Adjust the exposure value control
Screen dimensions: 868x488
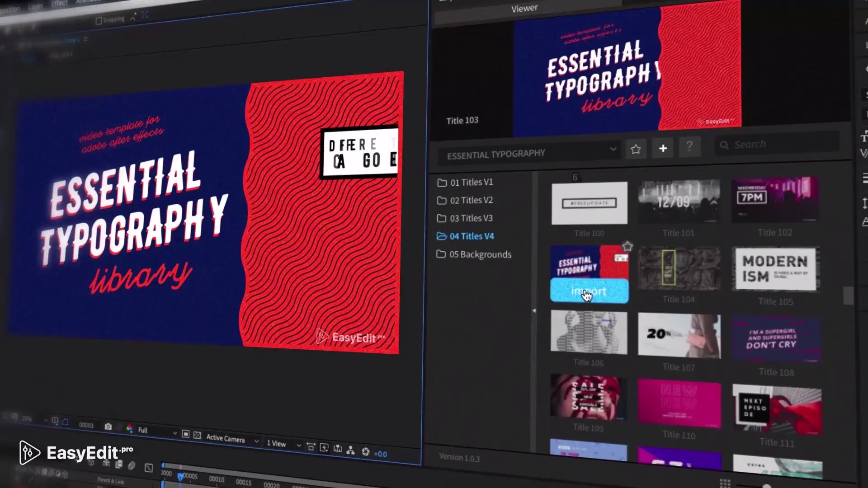pos(381,454)
